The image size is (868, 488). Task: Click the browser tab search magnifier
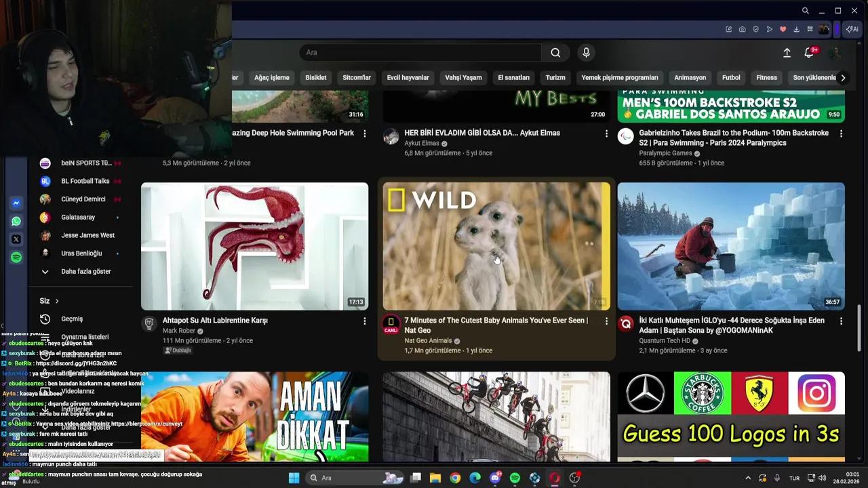tap(805, 11)
